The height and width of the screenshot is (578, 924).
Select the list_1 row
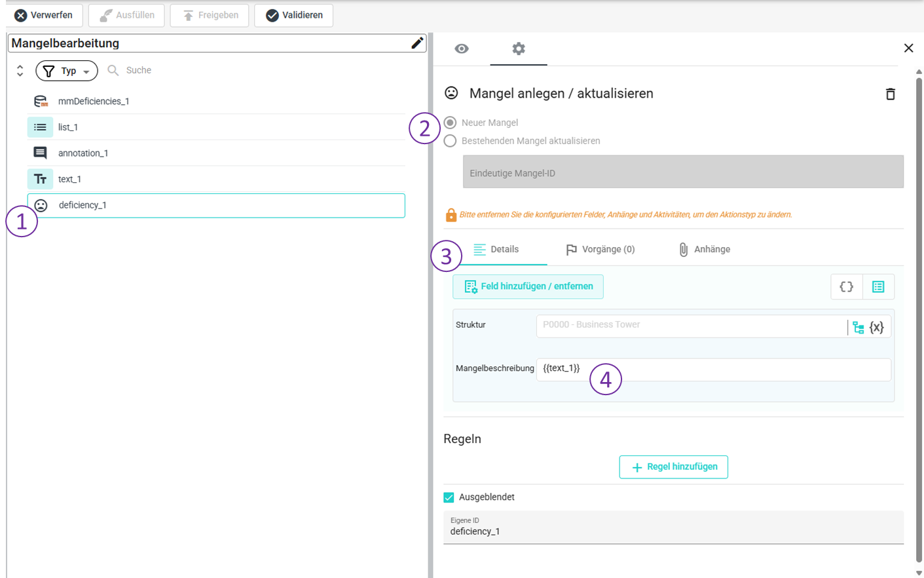pos(216,127)
